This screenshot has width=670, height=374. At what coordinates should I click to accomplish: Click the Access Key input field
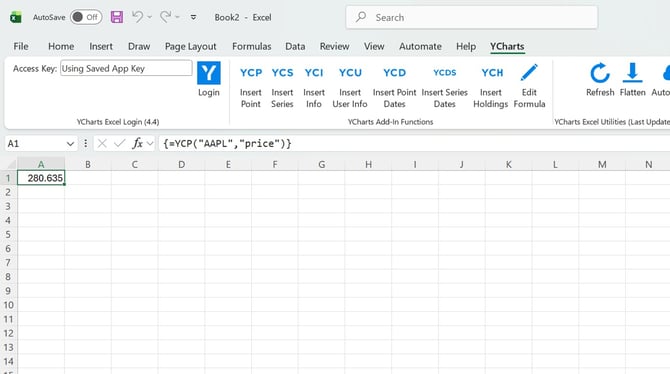[x=126, y=68]
